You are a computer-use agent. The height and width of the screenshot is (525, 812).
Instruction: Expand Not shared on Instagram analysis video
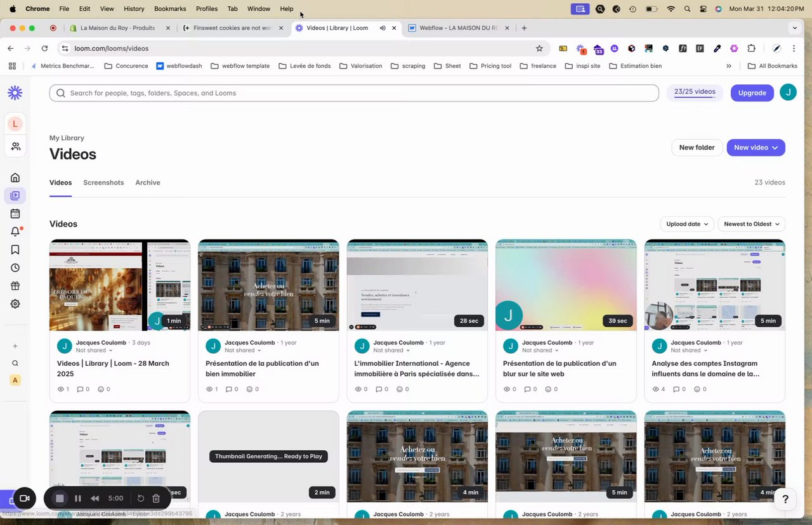coord(689,351)
